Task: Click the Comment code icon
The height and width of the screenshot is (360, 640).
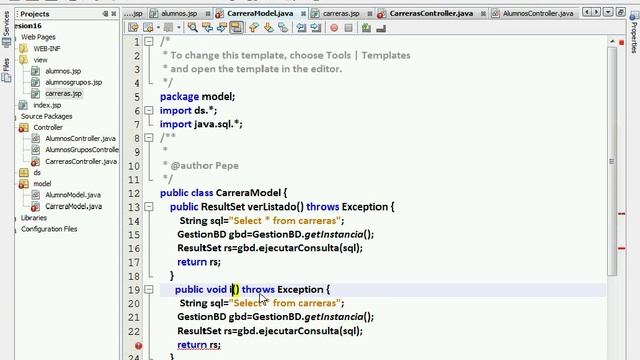Action: (x=366, y=28)
